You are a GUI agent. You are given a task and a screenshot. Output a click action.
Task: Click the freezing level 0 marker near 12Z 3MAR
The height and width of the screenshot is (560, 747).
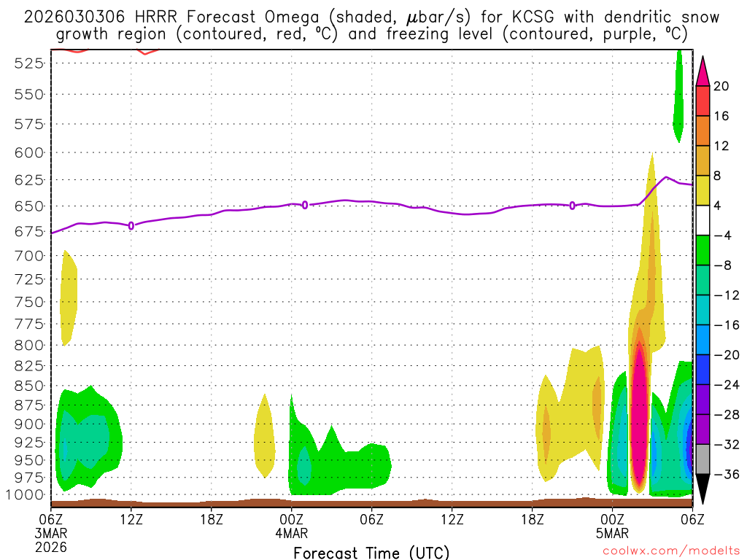click(131, 226)
